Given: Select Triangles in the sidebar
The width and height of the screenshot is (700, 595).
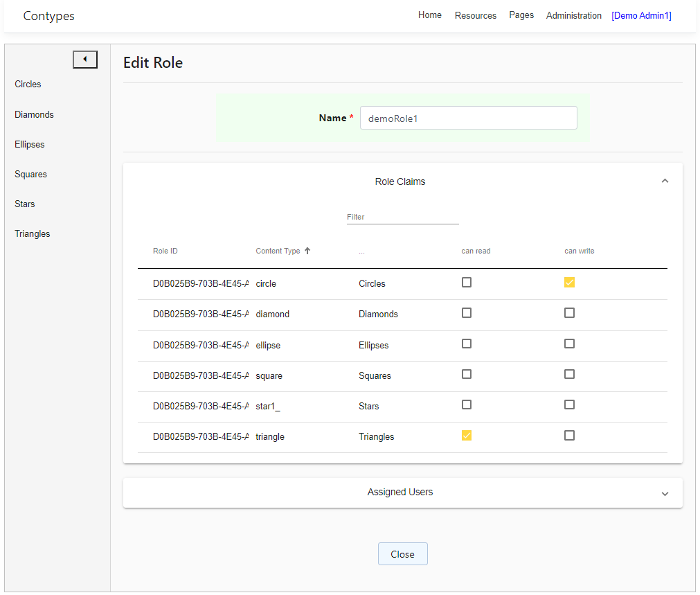Looking at the screenshot, I should click(x=32, y=233).
